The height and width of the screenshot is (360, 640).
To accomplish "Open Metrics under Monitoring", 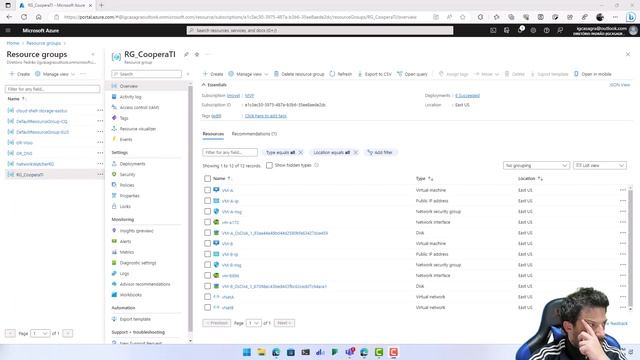I will (127, 252).
